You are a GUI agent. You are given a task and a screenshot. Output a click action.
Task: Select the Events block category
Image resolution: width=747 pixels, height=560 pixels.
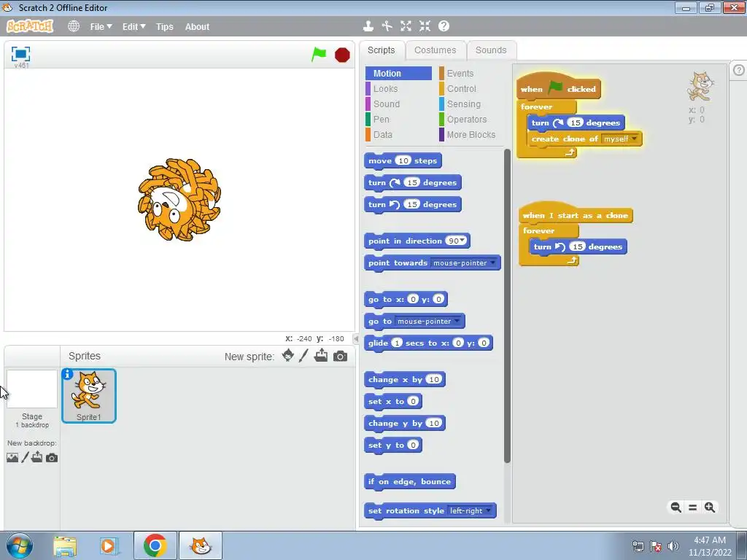click(460, 74)
